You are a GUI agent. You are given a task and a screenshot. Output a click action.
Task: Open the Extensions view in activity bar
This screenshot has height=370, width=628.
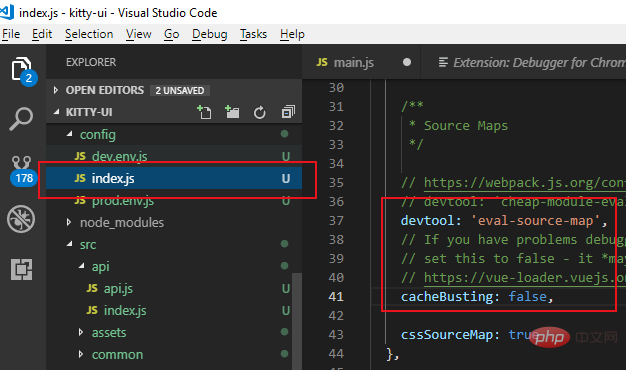[x=21, y=269]
